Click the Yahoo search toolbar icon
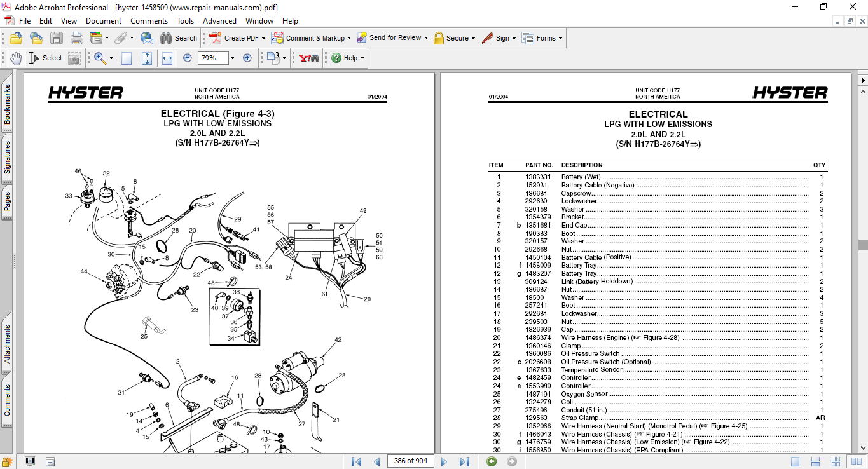868x469 pixels. [x=309, y=58]
